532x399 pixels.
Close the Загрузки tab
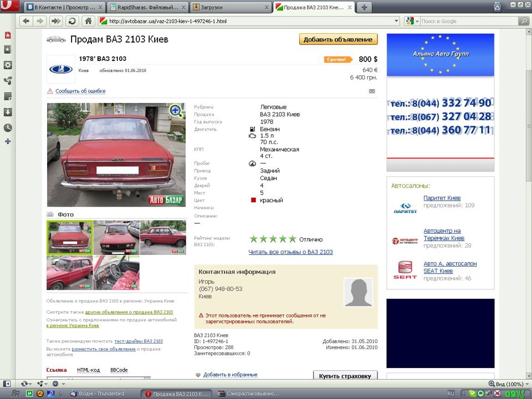click(267, 7)
